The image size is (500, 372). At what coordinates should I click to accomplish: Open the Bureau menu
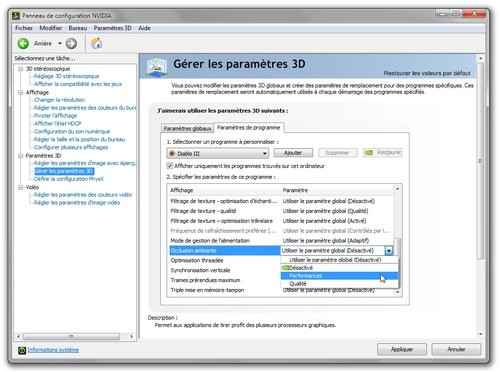click(78, 28)
